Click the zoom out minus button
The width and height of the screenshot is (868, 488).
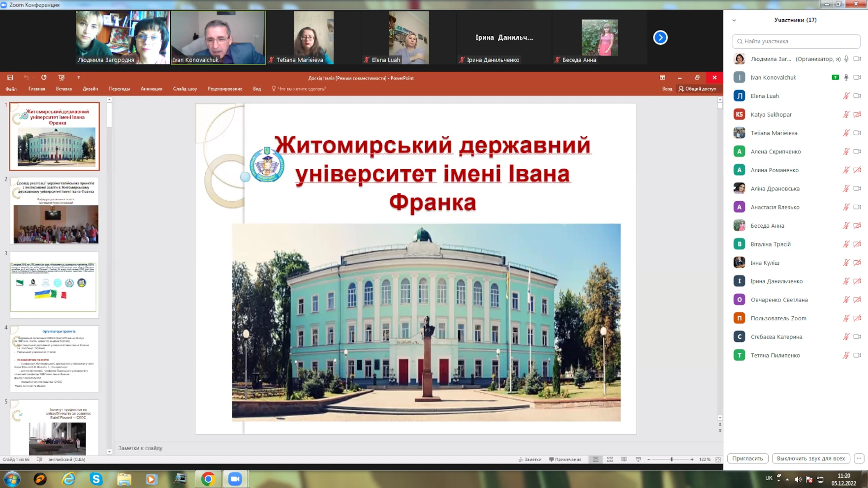[x=649, y=459]
